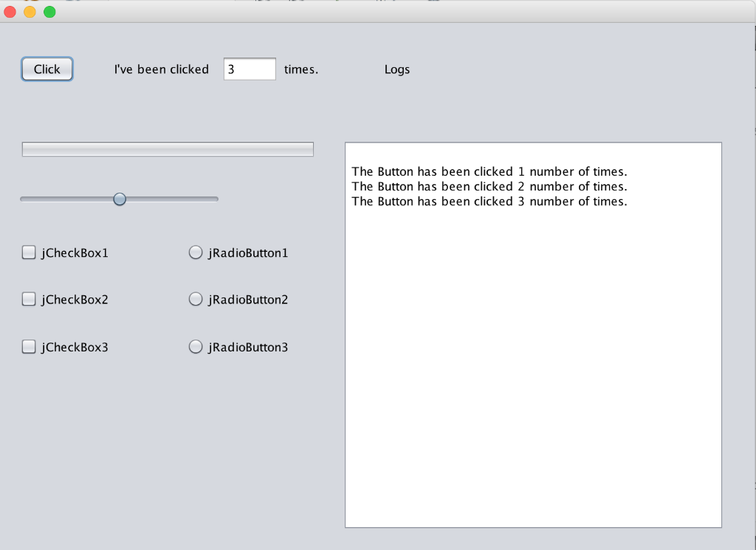The image size is (756, 550).
Task: Select jRadioButton2
Action: tap(196, 298)
